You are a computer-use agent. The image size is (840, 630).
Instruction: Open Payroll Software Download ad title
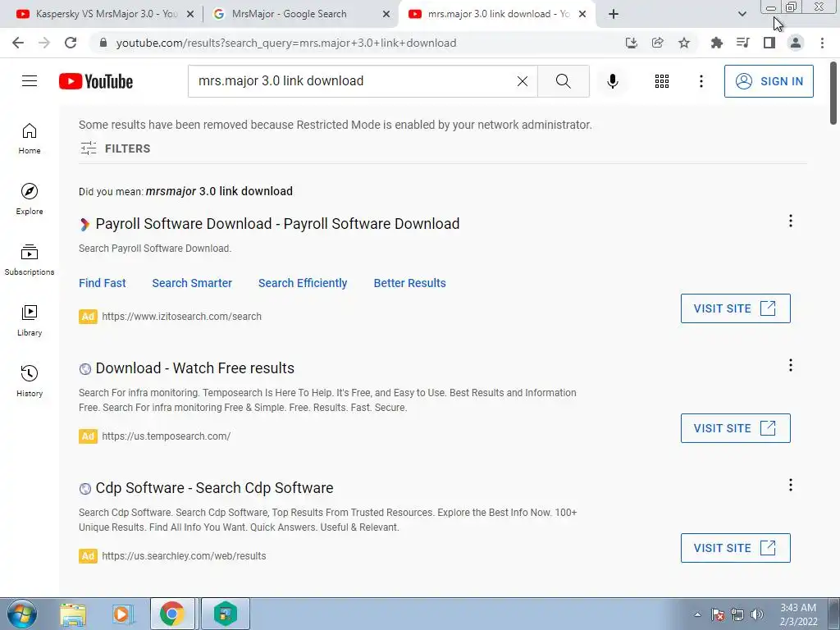tap(277, 223)
